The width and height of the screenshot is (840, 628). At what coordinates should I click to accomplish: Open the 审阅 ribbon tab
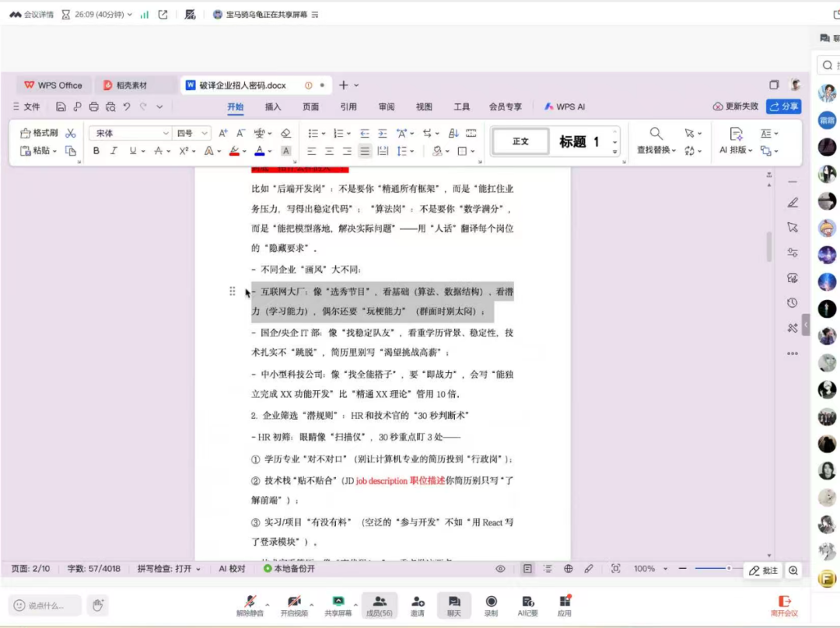[x=387, y=106]
